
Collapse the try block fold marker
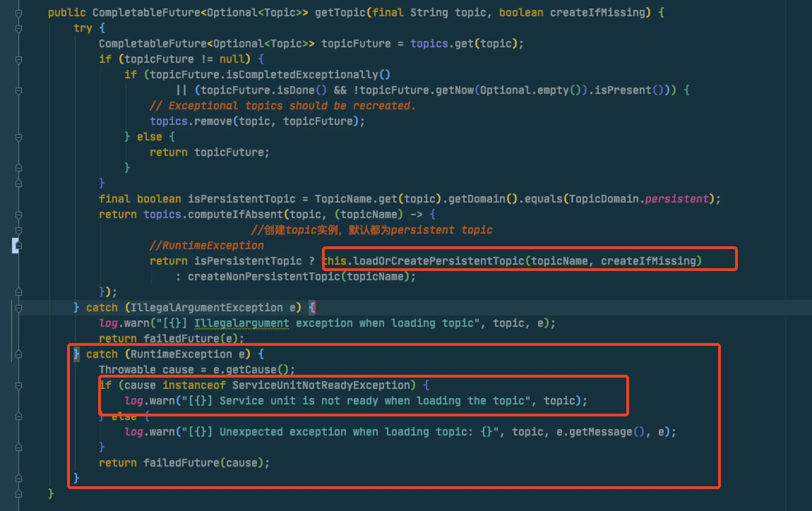[19, 29]
